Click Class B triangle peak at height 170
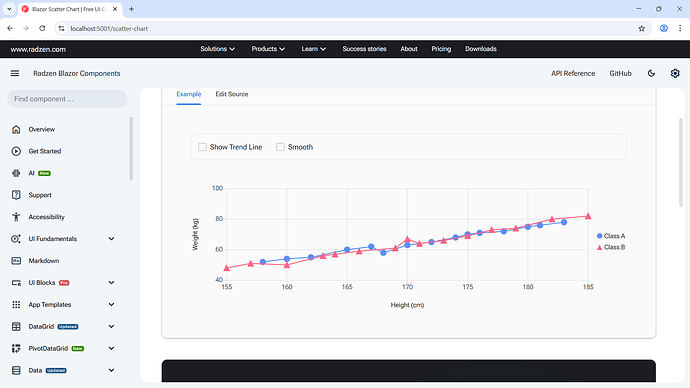The width and height of the screenshot is (690, 388). [x=407, y=239]
